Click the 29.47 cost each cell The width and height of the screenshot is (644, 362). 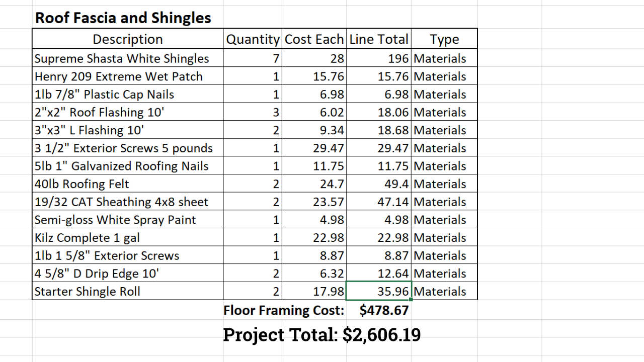tap(314, 148)
